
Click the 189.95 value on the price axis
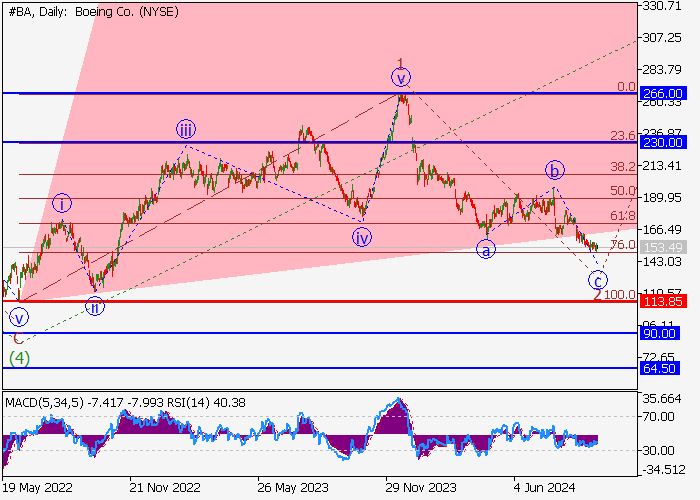tap(662, 197)
